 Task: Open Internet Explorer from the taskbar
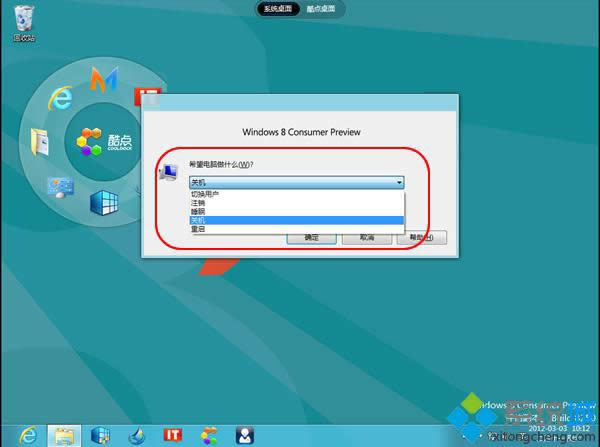[x=28, y=436]
